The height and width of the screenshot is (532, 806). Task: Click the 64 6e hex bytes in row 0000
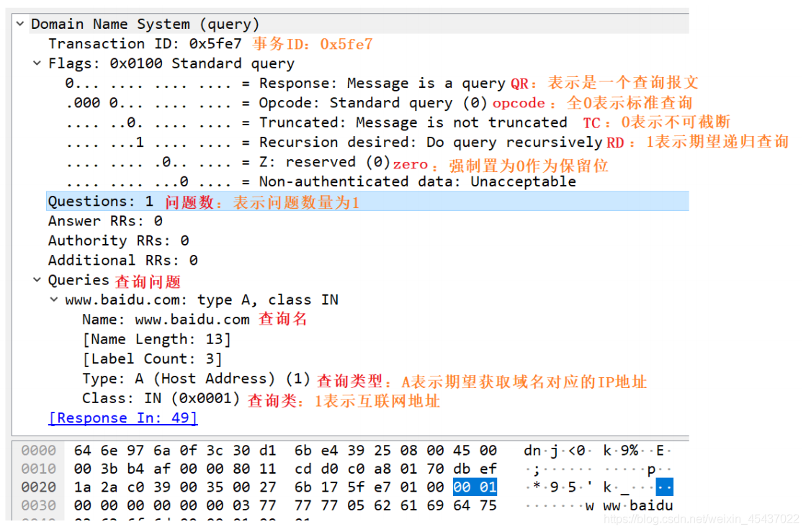click(x=96, y=451)
